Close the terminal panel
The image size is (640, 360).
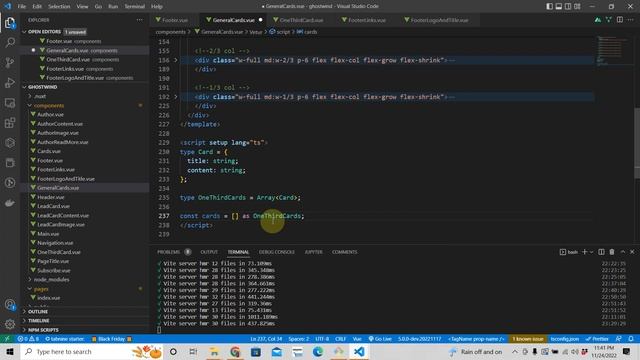[632, 252]
